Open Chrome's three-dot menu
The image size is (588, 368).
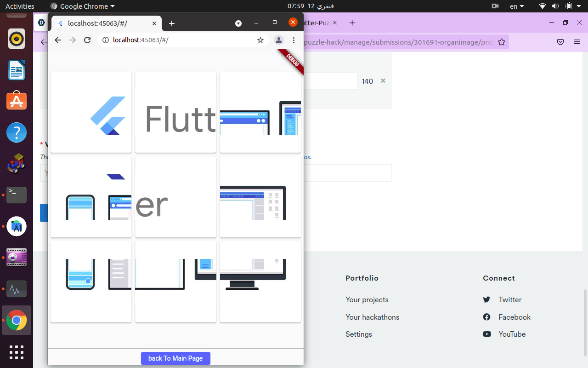pos(294,40)
